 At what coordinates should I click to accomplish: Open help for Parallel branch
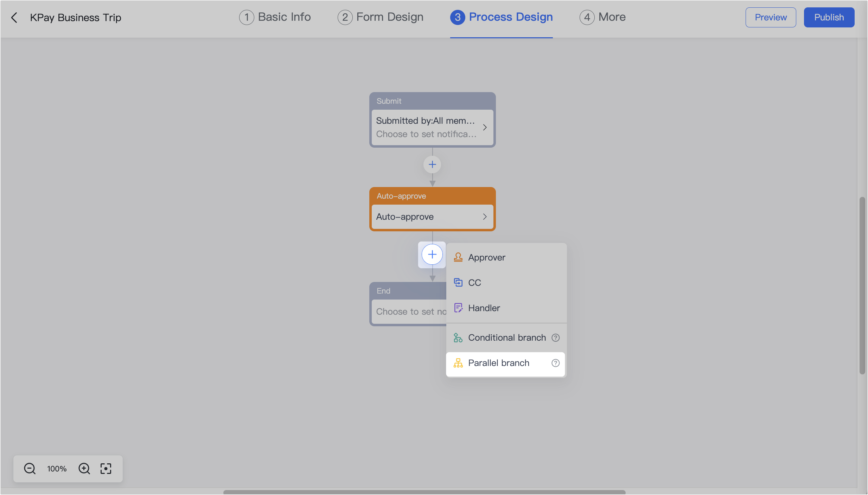pos(555,363)
